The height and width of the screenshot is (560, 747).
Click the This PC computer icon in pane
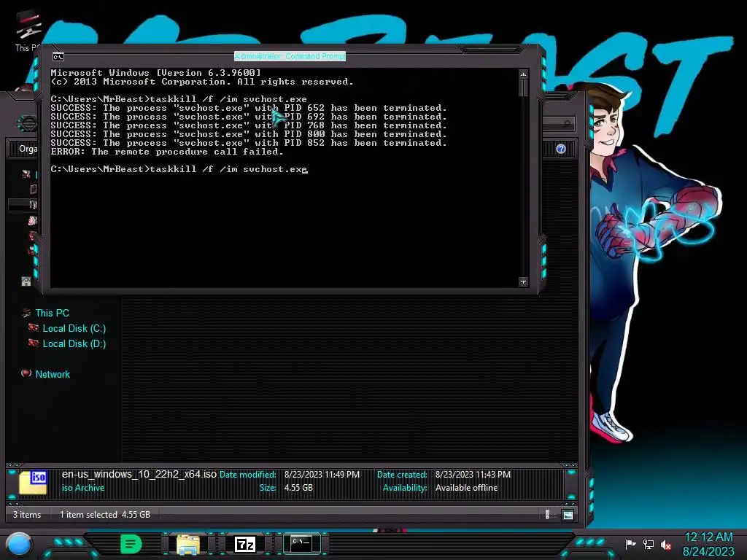pyautogui.click(x=27, y=312)
